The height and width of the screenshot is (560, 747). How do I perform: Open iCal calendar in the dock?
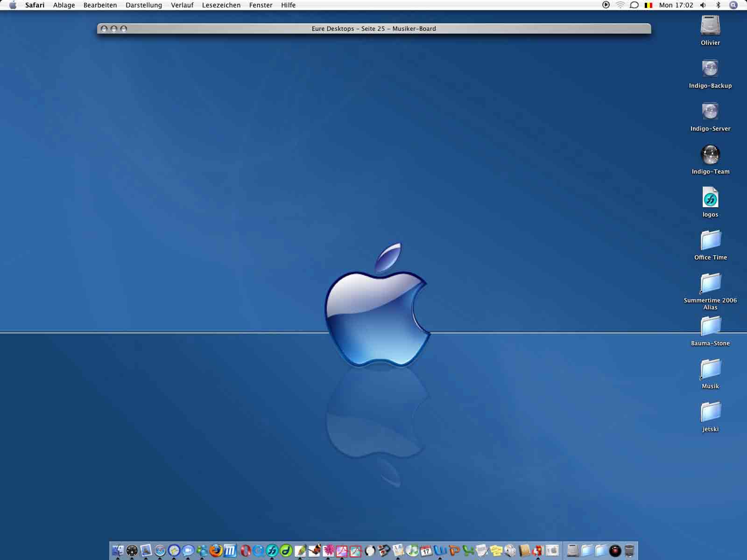426,551
